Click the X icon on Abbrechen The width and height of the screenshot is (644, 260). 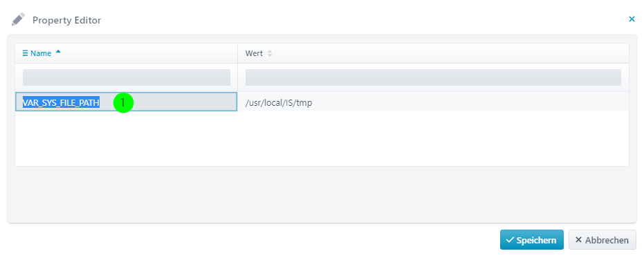[578, 240]
